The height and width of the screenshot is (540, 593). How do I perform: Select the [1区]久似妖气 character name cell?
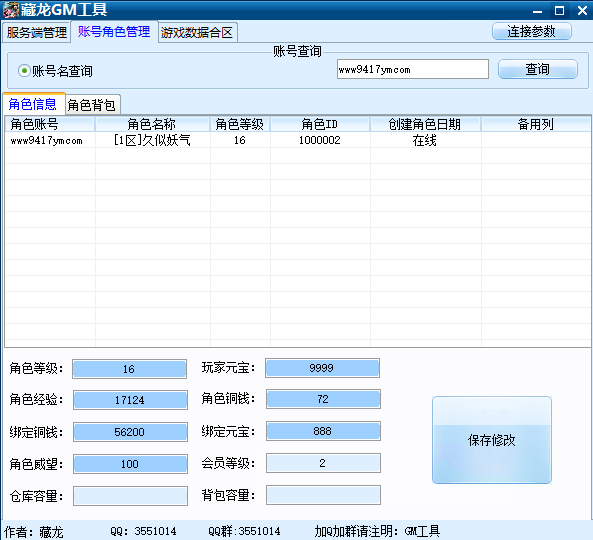pos(152,140)
